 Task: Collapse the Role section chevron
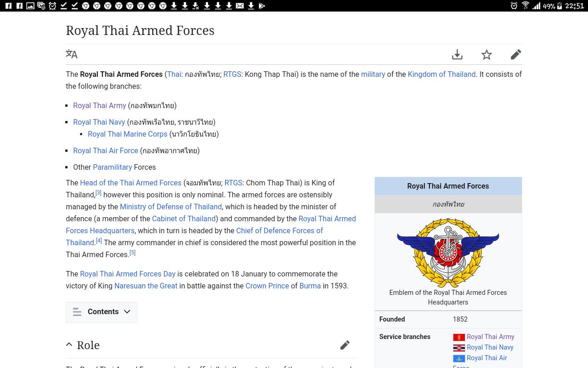pos(69,345)
